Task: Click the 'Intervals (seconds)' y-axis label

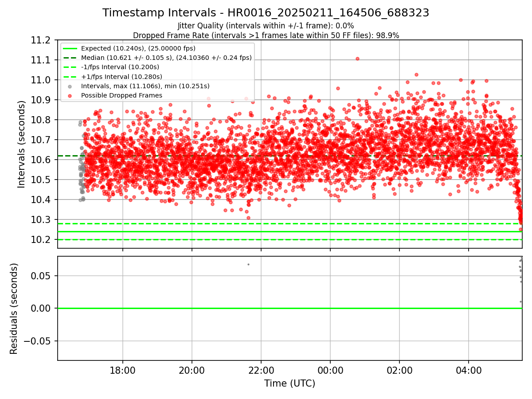Action: (x=21, y=144)
